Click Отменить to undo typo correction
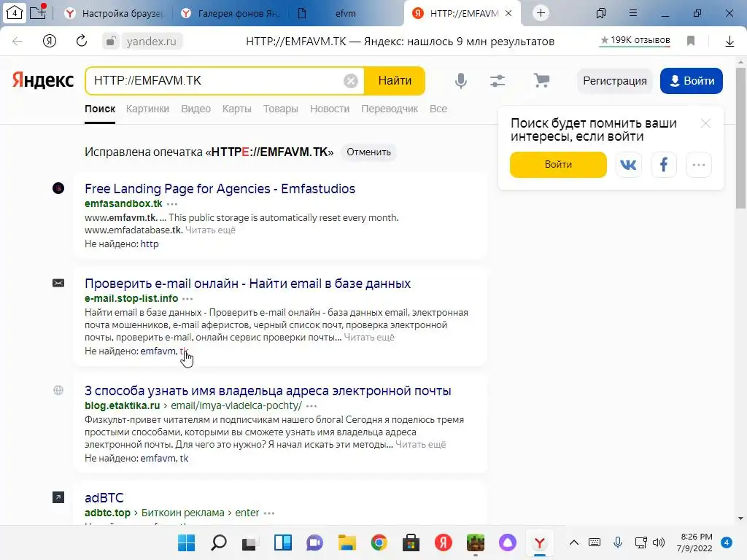The width and height of the screenshot is (747, 560). tap(368, 152)
